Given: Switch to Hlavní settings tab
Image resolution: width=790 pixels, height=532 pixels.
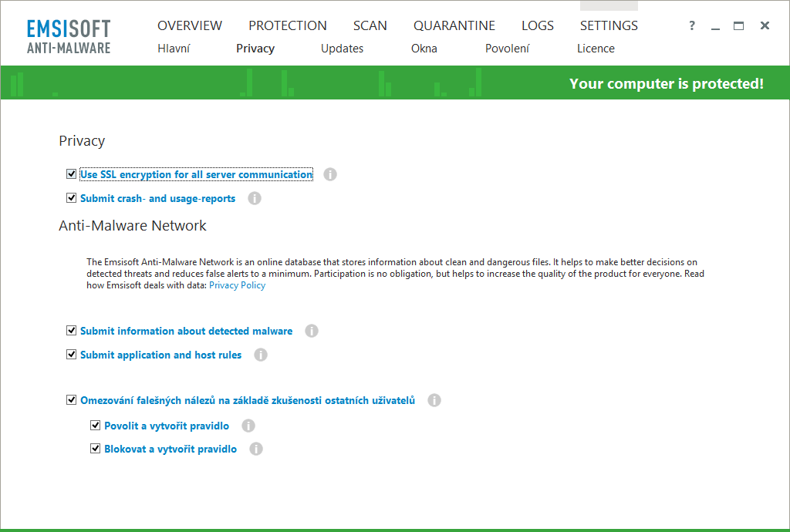Looking at the screenshot, I should click(x=174, y=49).
